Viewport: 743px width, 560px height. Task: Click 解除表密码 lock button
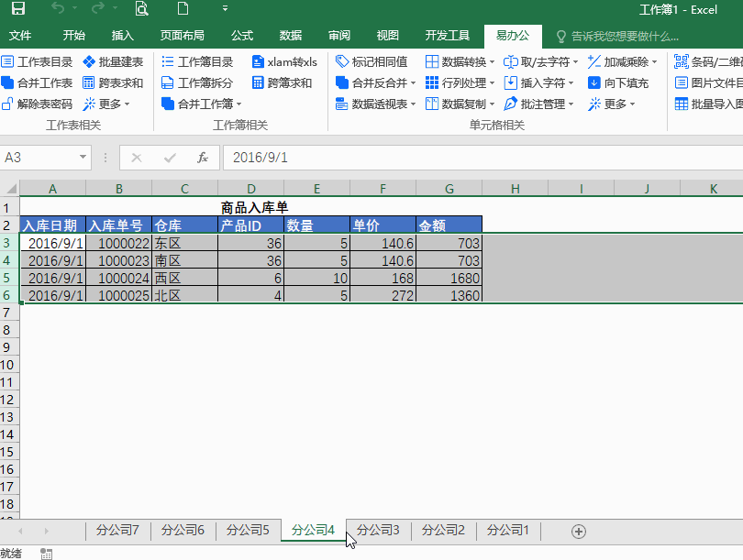37,104
